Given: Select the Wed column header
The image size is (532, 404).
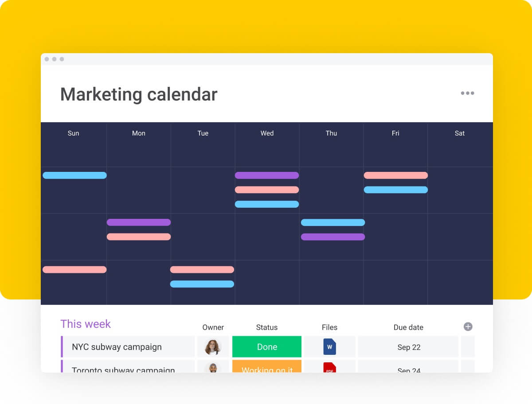Looking at the screenshot, I should pyautogui.click(x=267, y=133).
